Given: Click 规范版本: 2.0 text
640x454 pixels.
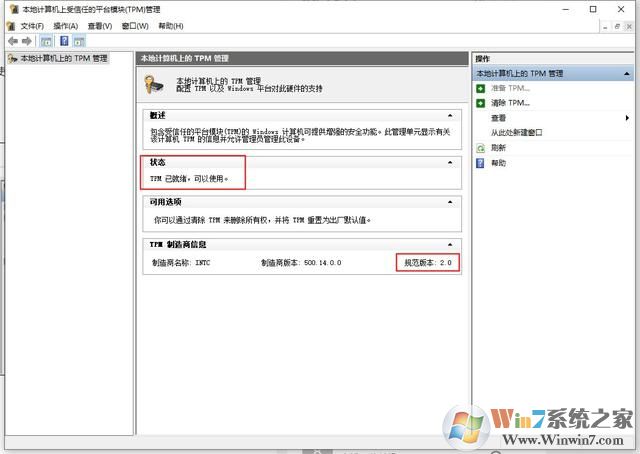Looking at the screenshot, I should point(428,263).
